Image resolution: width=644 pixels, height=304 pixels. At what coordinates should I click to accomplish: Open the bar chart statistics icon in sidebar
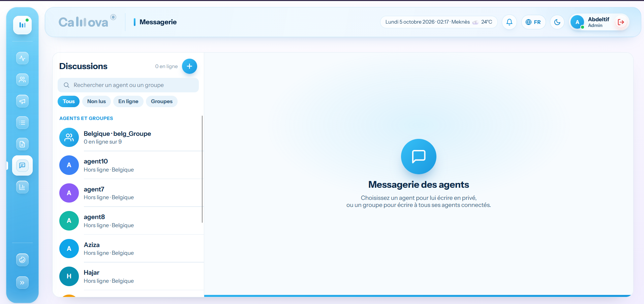point(22,187)
